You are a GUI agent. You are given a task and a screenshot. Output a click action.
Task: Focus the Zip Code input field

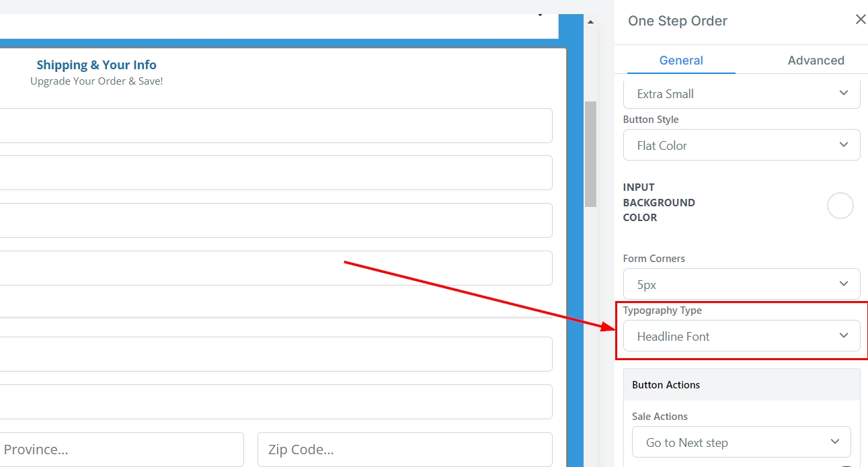tap(405, 449)
